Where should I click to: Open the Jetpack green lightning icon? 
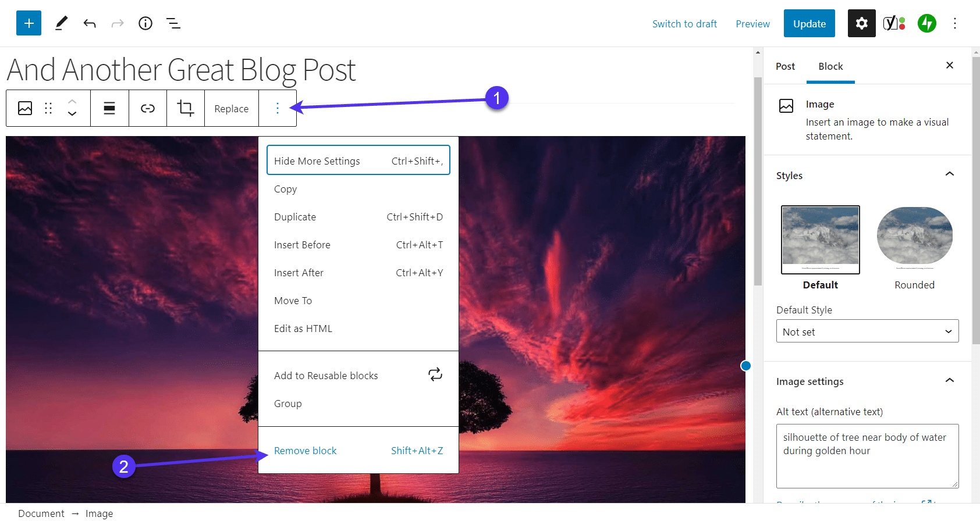click(x=926, y=23)
